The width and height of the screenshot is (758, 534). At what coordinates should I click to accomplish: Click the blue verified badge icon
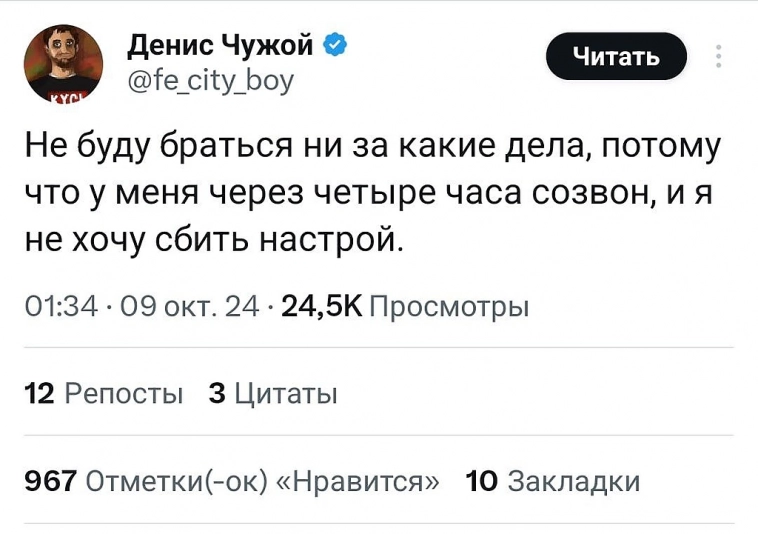(x=337, y=44)
